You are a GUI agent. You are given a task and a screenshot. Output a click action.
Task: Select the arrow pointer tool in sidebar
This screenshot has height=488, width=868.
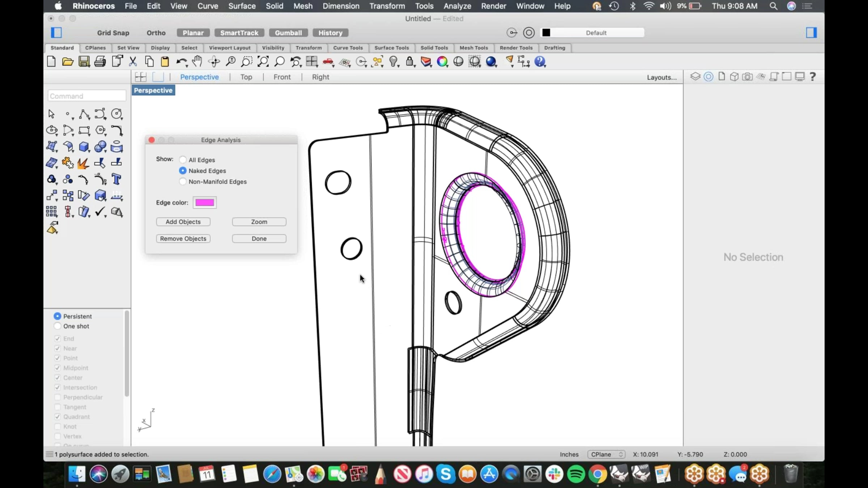51,114
